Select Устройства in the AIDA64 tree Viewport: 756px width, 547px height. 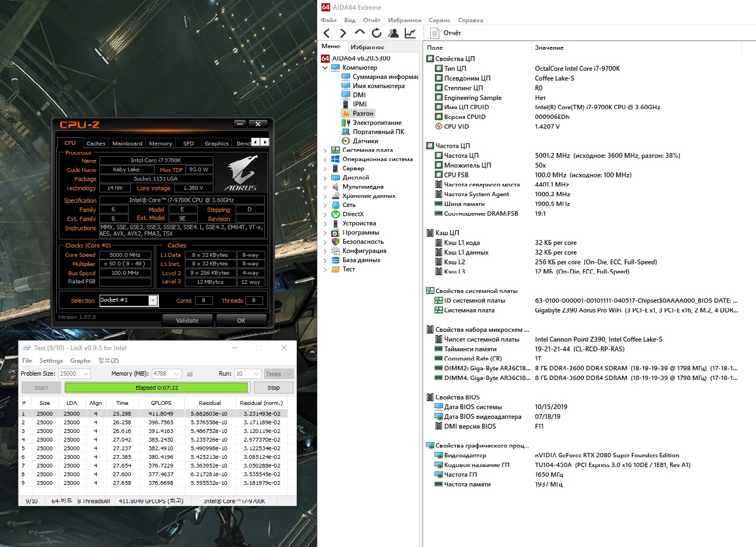[x=353, y=223]
